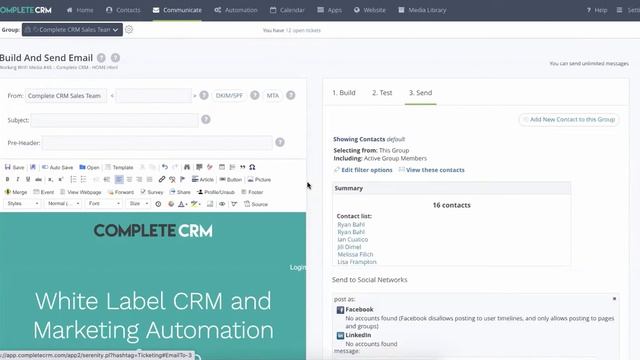Viewport: 640px width, 360px height.
Task: Click the Merge fields button
Action: coord(16,192)
